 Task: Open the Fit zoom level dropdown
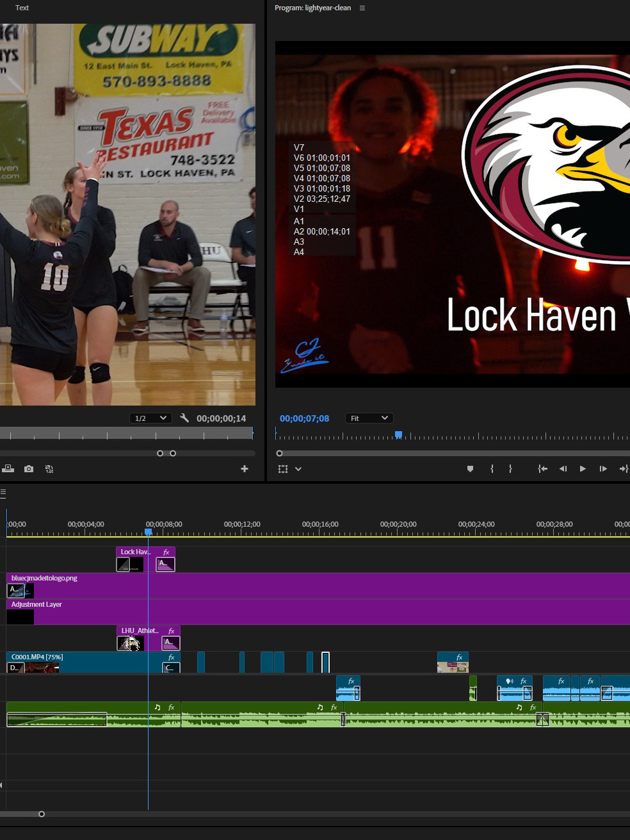click(369, 418)
